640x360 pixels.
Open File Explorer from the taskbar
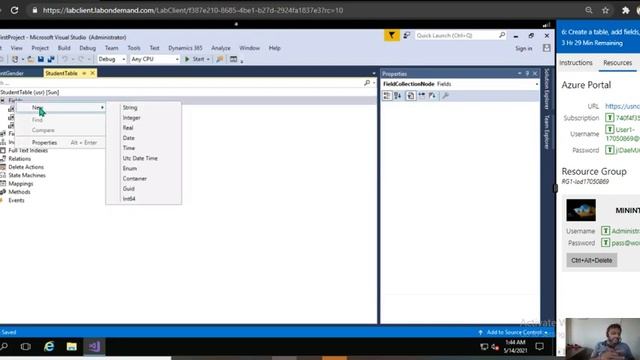point(71,347)
